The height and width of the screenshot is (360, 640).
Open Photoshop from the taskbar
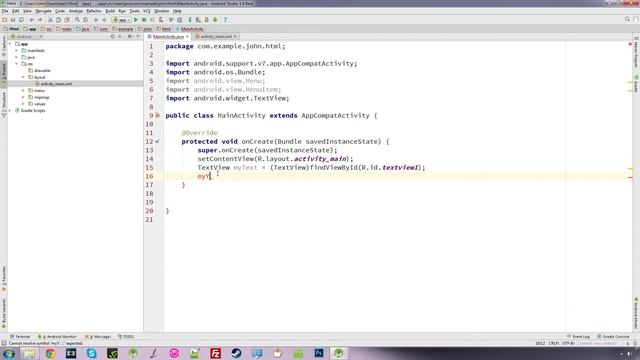pyautogui.click(x=319, y=353)
